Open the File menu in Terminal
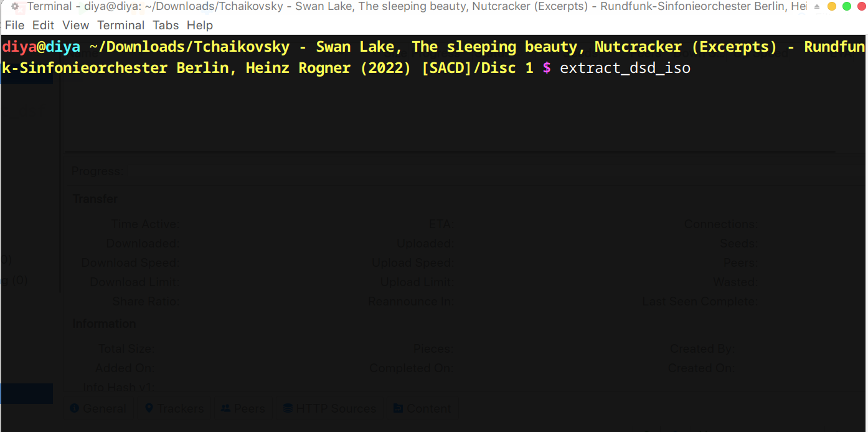Viewport: 868px width, 432px height. pos(14,26)
